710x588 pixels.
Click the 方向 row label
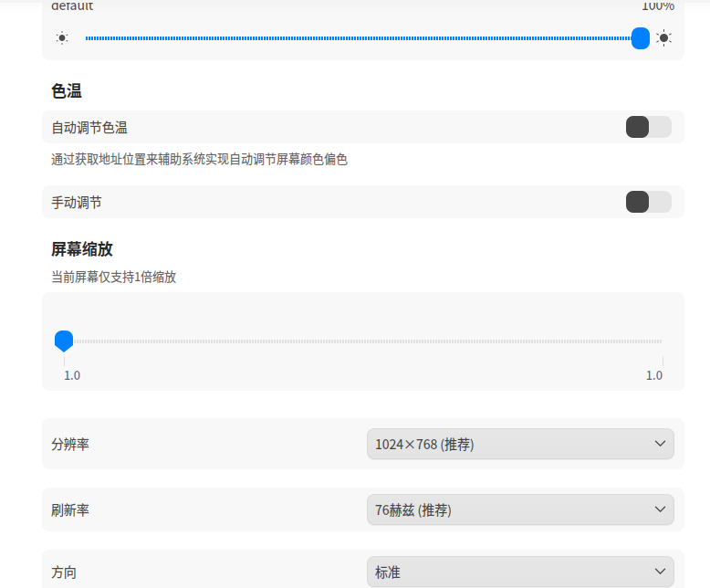tap(64, 572)
